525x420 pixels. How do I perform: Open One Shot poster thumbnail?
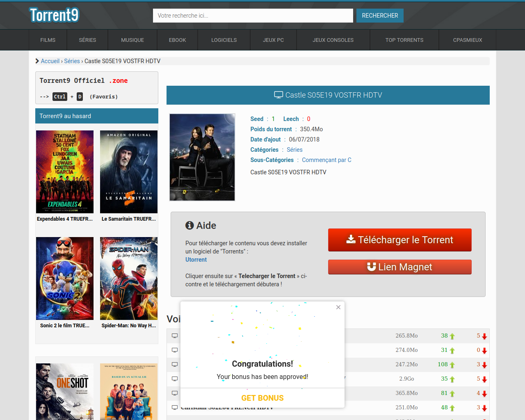point(65,392)
